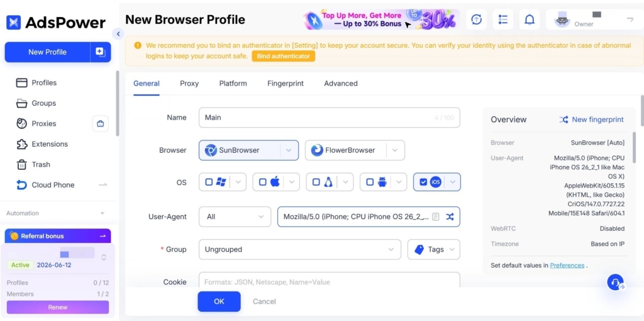Viewport: 644px width, 321px height.
Task: Click the AdsPower logo
Action: click(56, 22)
